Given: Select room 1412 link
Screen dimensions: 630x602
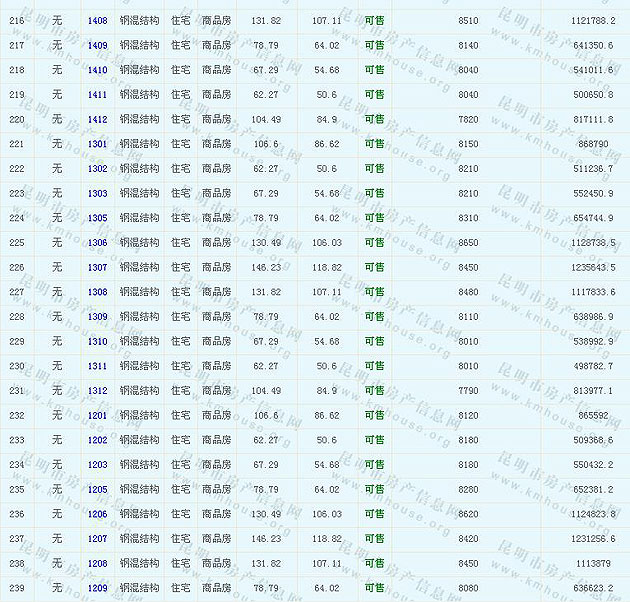Looking at the screenshot, I should [x=97, y=119].
